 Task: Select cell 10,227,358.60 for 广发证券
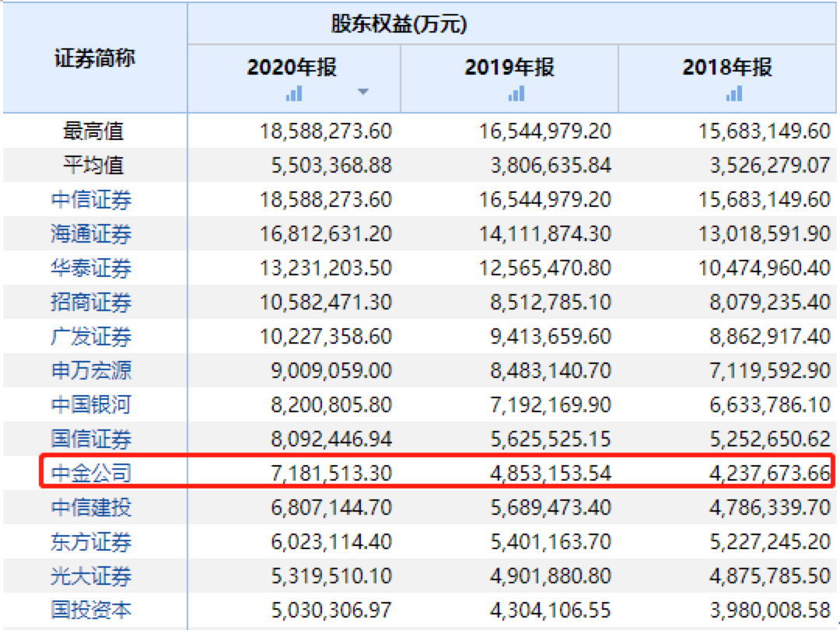pos(326,337)
